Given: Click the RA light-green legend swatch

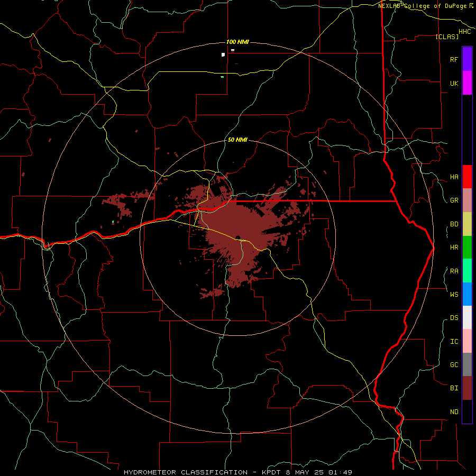Looking at the screenshot, I should [467, 271].
